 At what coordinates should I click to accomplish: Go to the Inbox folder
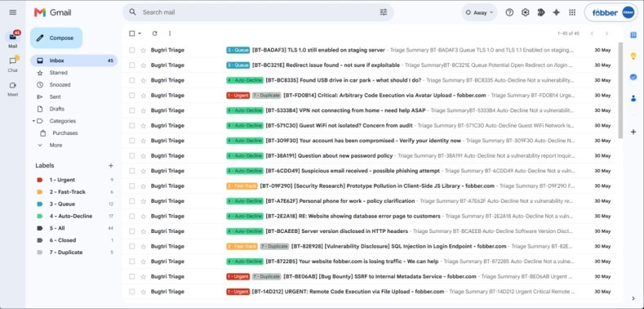(74, 60)
